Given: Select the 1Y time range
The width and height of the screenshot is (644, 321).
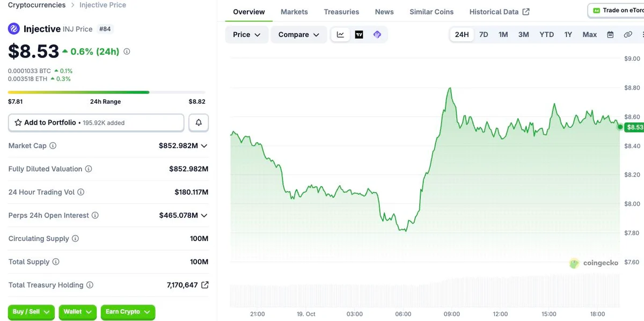Looking at the screenshot, I should pos(568,34).
